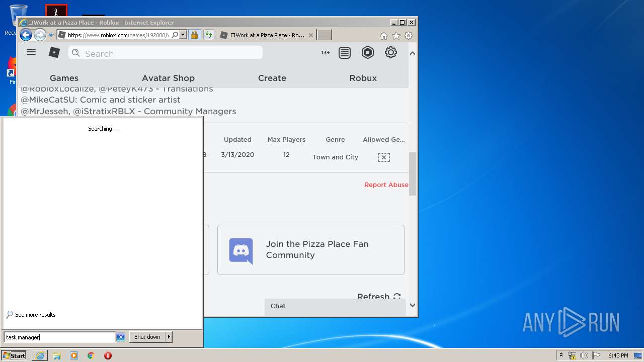This screenshot has width=644, height=362.
Task: Click the Roblox search field
Action: 166,53
